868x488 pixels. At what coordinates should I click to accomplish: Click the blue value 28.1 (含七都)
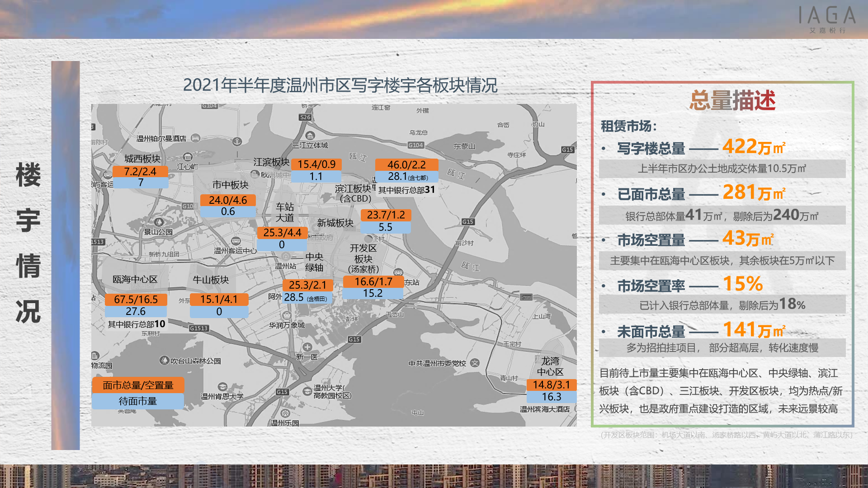pos(407,177)
